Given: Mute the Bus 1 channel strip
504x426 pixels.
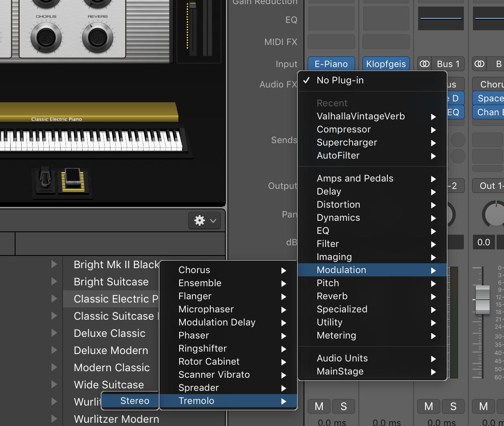Looking at the screenshot, I should 429,406.
